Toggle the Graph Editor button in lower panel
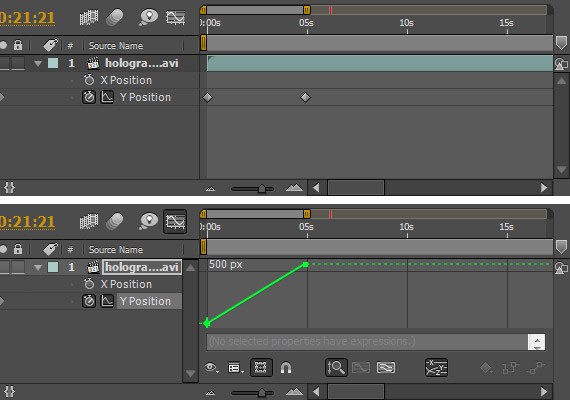The image size is (570, 400). coord(175,221)
